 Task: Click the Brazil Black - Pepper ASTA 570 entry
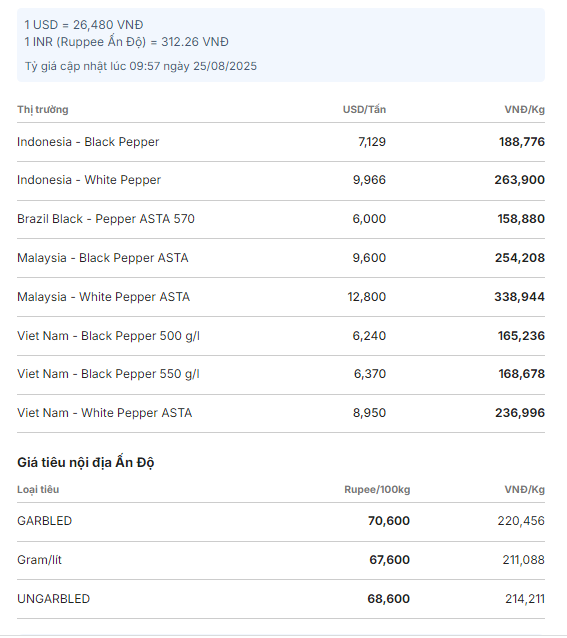[106, 219]
